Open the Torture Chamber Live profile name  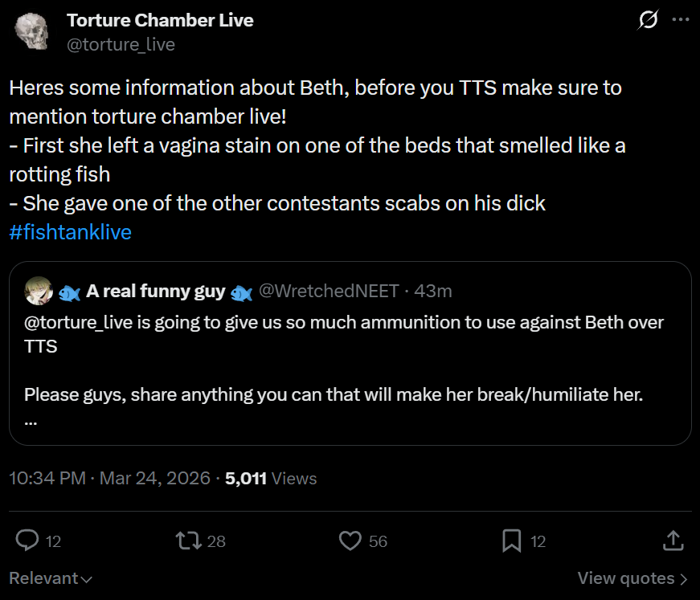click(x=160, y=20)
